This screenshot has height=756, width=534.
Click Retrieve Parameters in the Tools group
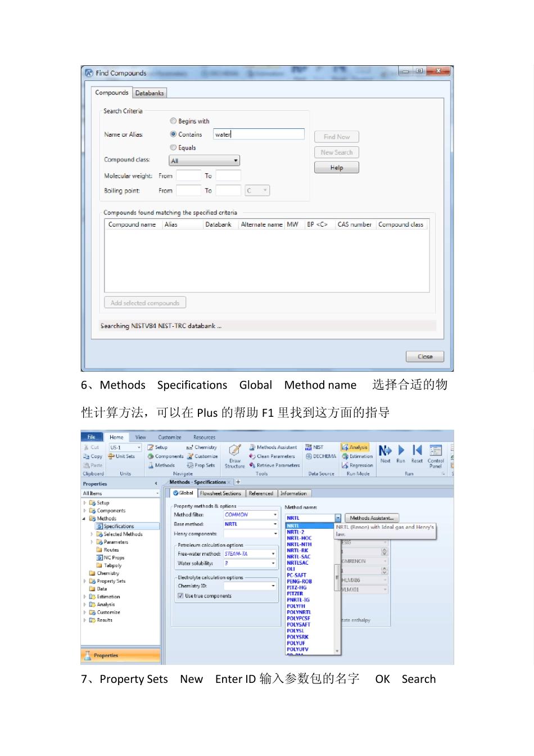[x=275, y=466]
